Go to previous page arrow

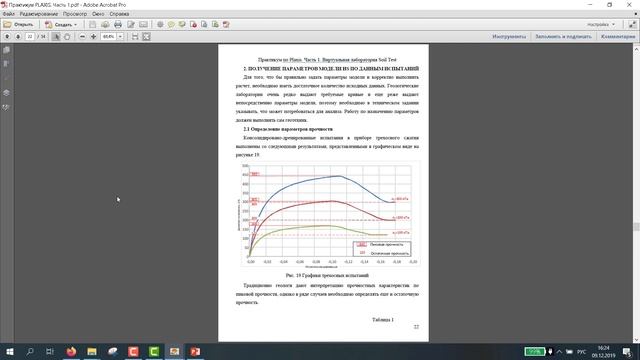(x=7, y=37)
